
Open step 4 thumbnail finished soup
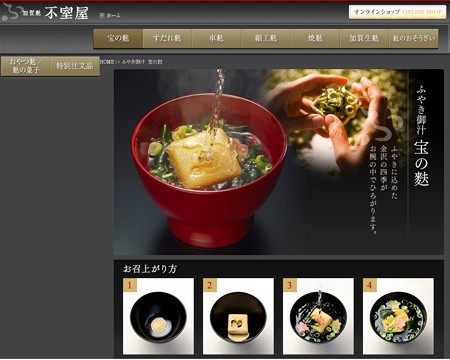(398, 316)
